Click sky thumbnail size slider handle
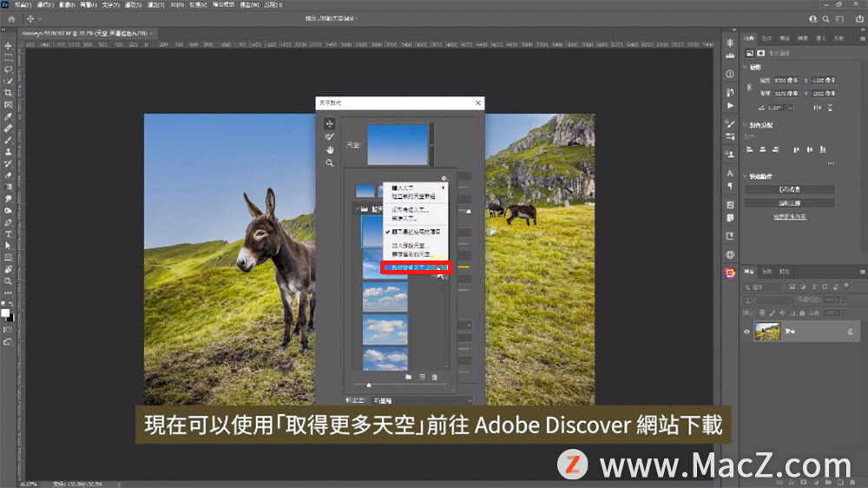Image resolution: width=868 pixels, height=488 pixels. coord(369,385)
